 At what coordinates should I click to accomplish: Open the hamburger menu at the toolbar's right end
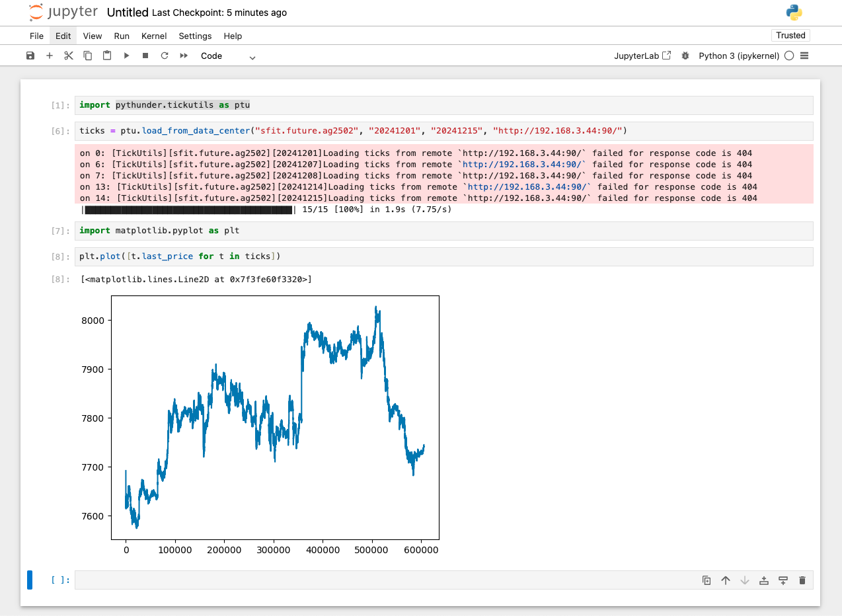pyautogui.click(x=804, y=56)
